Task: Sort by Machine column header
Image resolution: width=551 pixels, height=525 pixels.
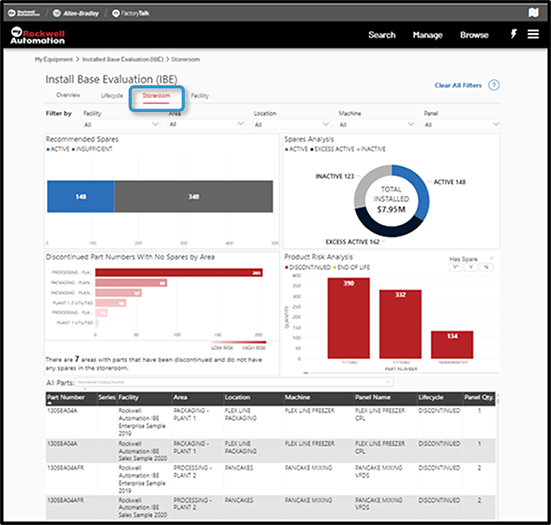Action: [297, 397]
